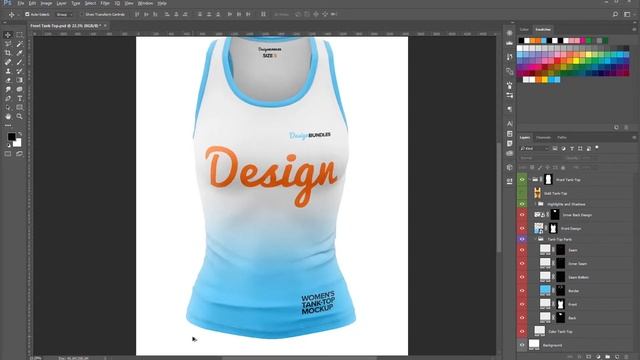
Task: Select the Magic Wand tool
Action: pos(19,44)
